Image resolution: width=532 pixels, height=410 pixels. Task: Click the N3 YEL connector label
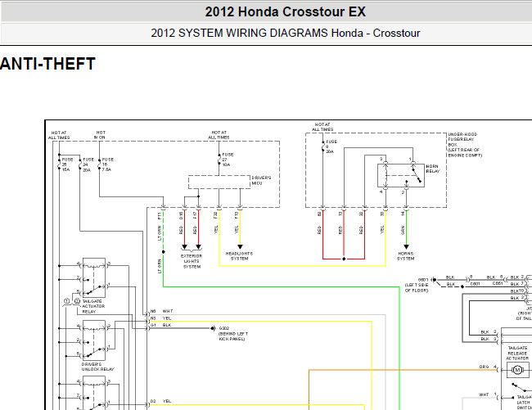160,318
